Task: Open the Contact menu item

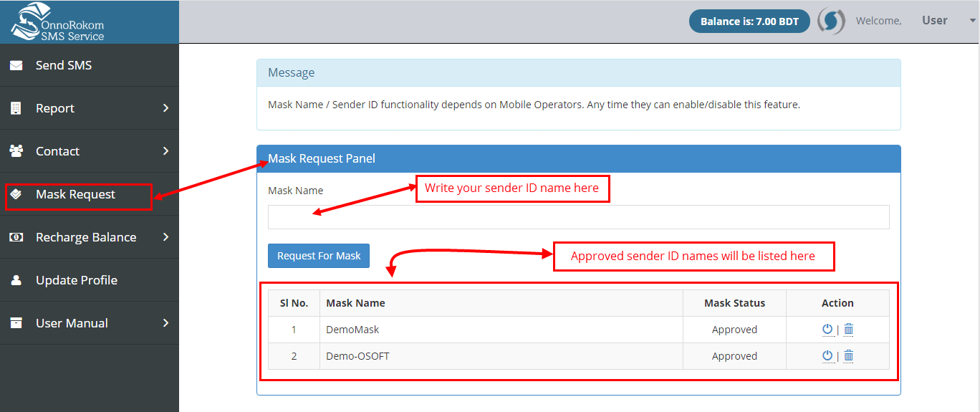Action: click(90, 151)
